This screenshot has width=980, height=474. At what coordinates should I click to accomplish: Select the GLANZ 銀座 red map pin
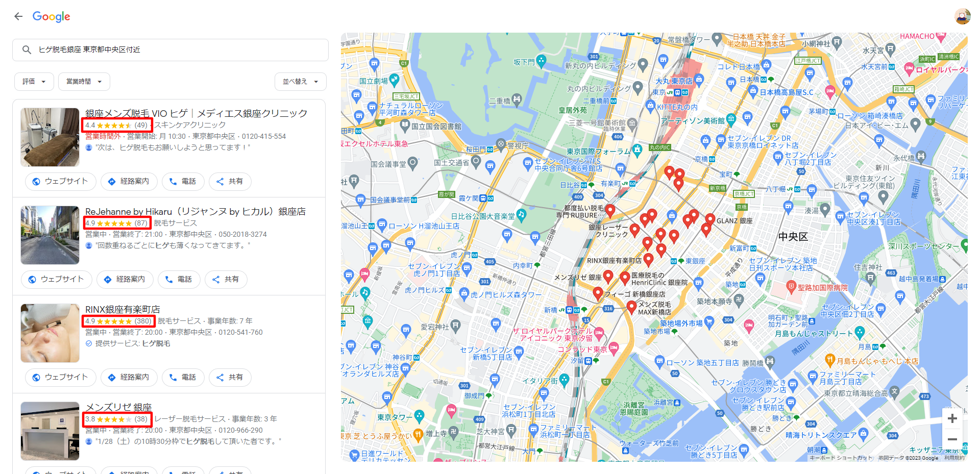coord(710,220)
